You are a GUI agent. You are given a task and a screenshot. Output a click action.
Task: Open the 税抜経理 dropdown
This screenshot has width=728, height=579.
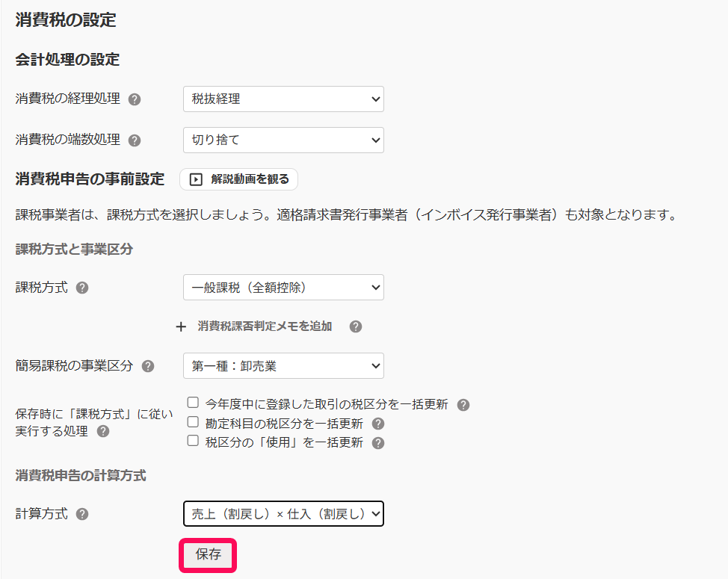[284, 99]
